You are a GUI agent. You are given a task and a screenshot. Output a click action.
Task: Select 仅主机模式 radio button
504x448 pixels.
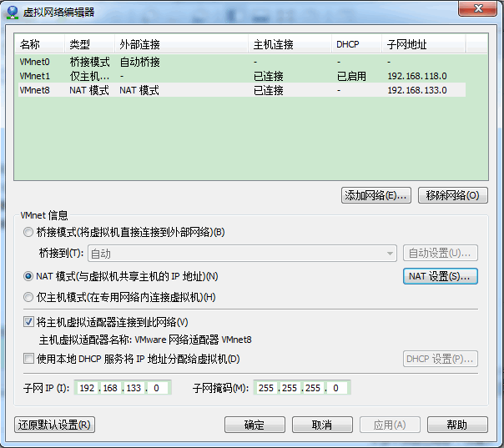coord(28,297)
